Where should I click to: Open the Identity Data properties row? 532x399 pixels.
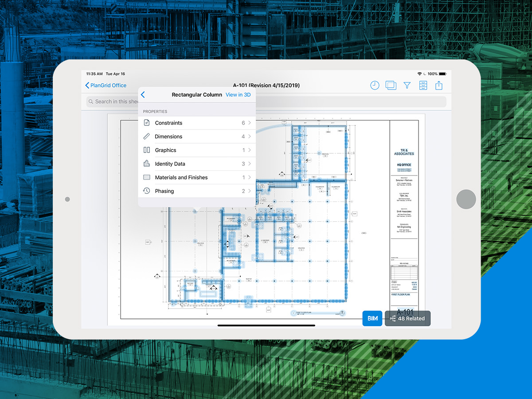[x=197, y=164]
